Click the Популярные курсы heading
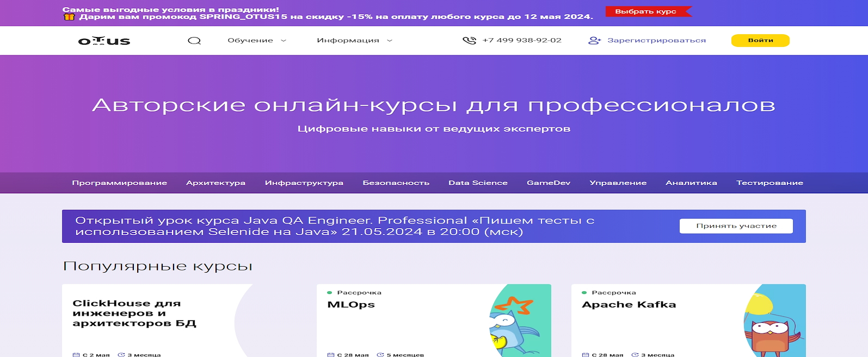Image resolution: width=868 pixels, height=357 pixels. pos(158,267)
